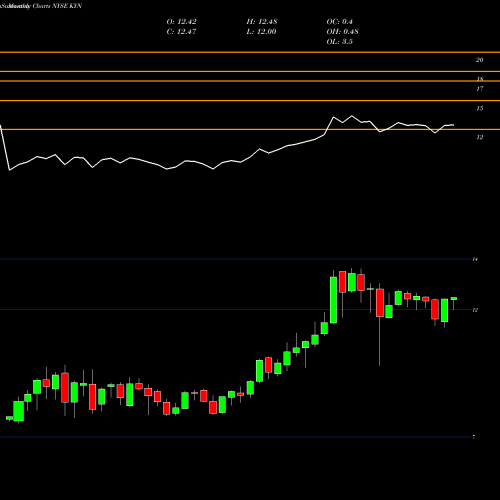Click the 'OC: 0.4' reading

click(x=339, y=22)
